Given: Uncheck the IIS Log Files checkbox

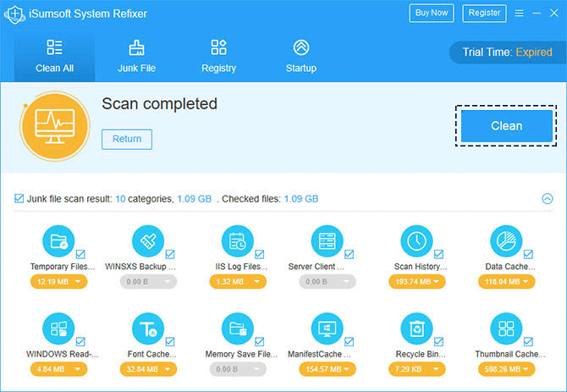Looking at the screenshot, I should 259,254.
